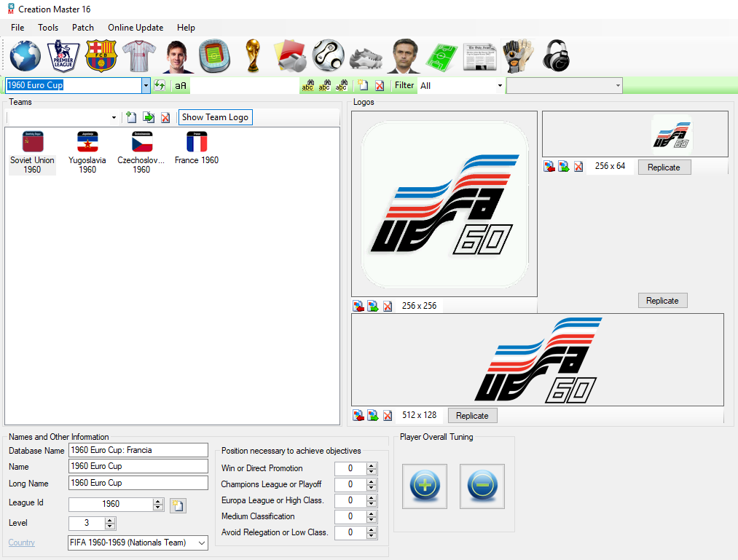738x560 pixels.
Task: Open the Audio headphones section
Action: pyautogui.click(x=556, y=56)
